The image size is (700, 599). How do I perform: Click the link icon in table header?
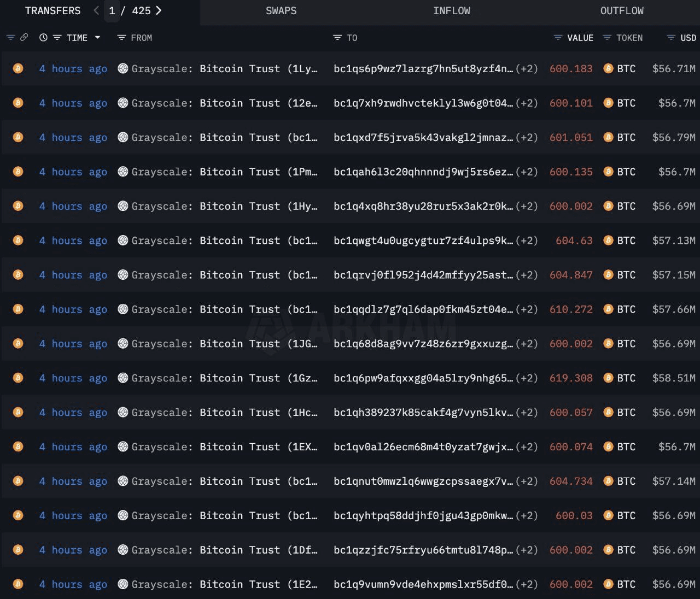(24, 38)
